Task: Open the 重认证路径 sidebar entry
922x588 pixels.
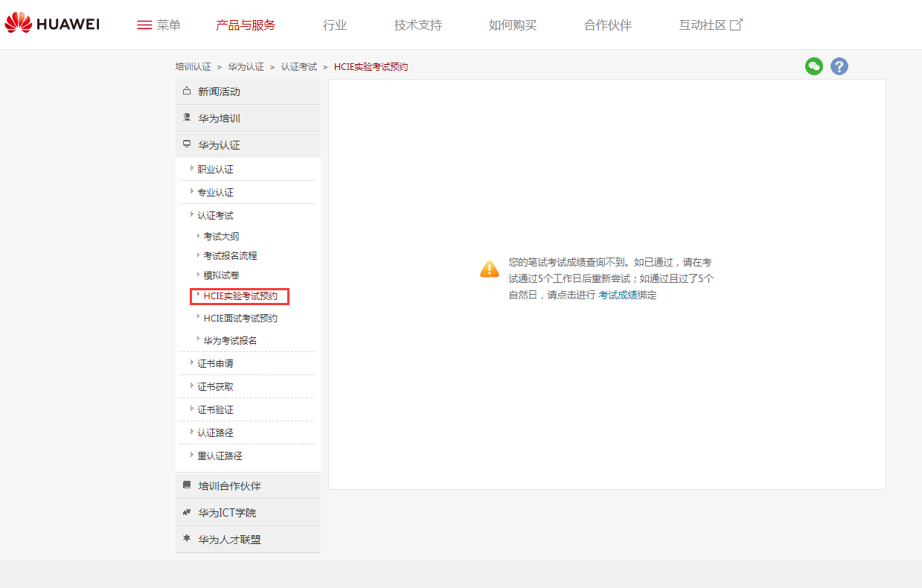Action: pos(220,456)
